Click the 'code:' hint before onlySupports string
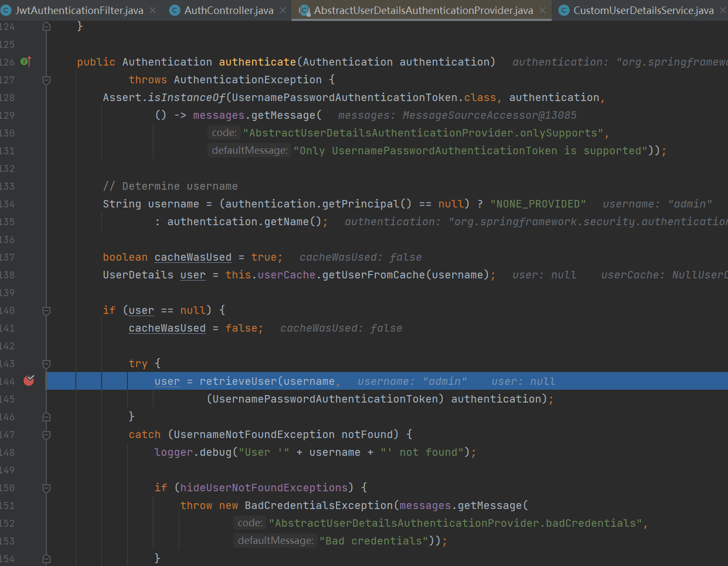 pos(224,132)
